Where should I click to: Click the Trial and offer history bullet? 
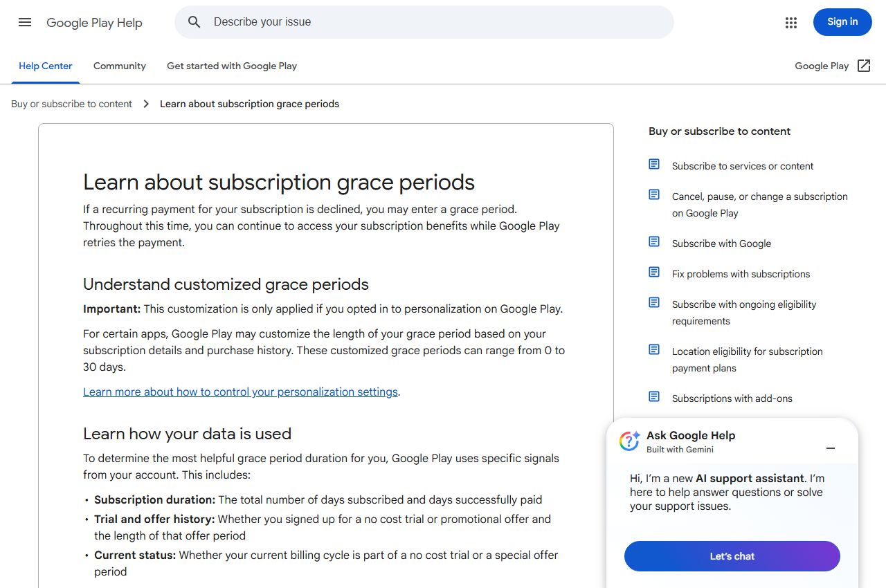[x=323, y=527]
